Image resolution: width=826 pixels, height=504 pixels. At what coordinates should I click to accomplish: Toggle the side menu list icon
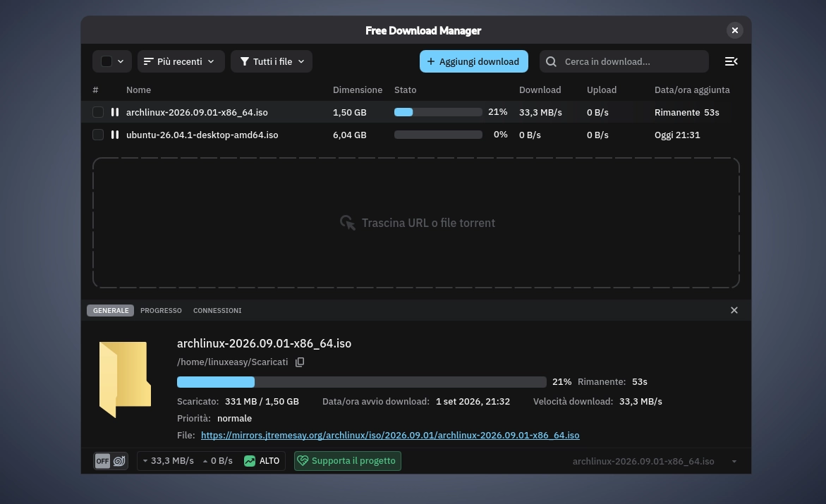tap(731, 61)
